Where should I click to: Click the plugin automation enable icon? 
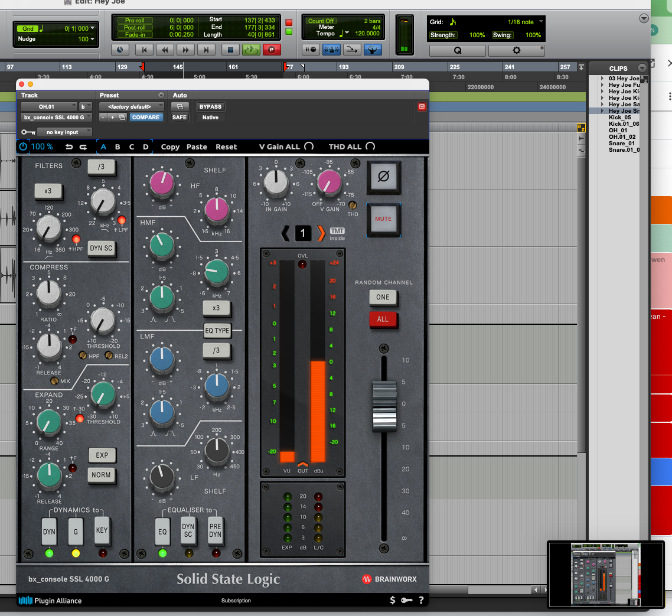click(180, 107)
